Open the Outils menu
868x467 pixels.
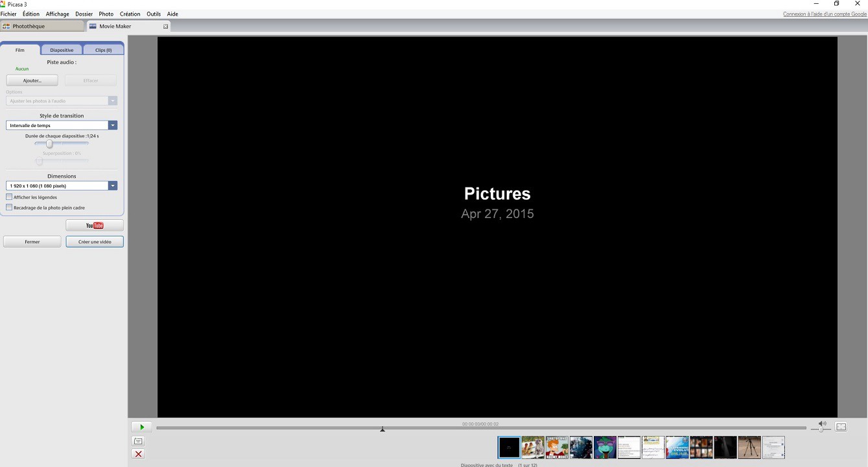tap(154, 14)
